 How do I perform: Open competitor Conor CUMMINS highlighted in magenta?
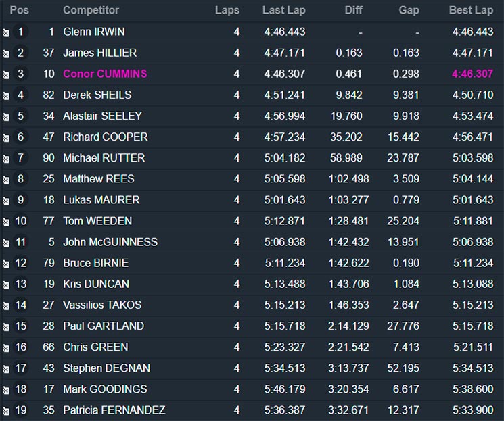105,74
